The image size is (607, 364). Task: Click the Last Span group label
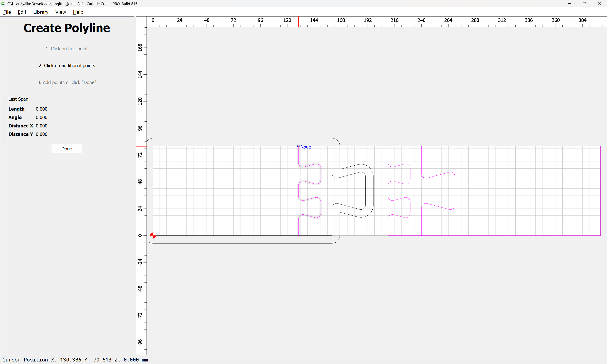point(18,99)
